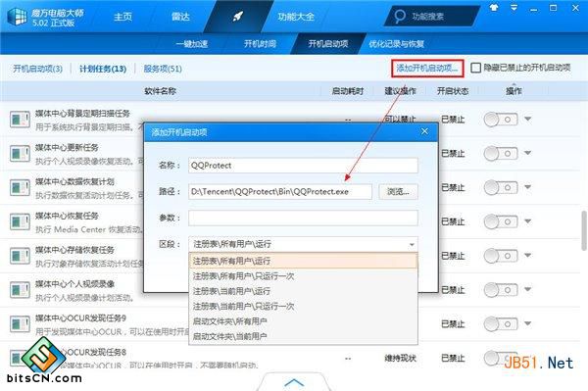
Task: Toggle 媒体中心OCUR发现任务9 startup switch
Action: click(501, 324)
